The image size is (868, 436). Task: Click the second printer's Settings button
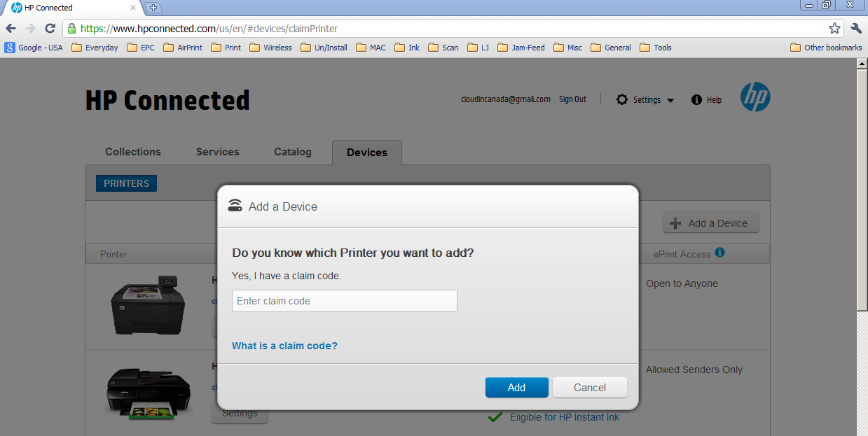pos(240,413)
